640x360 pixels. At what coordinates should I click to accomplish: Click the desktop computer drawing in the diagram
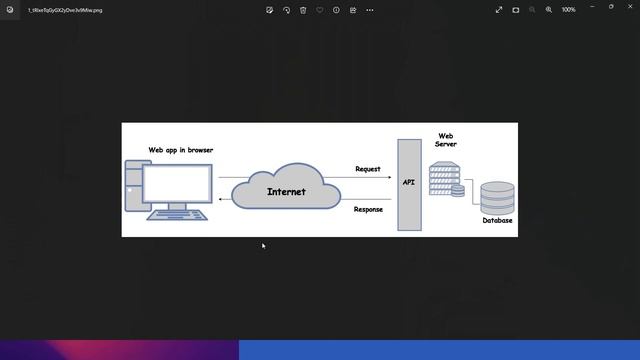point(169,190)
